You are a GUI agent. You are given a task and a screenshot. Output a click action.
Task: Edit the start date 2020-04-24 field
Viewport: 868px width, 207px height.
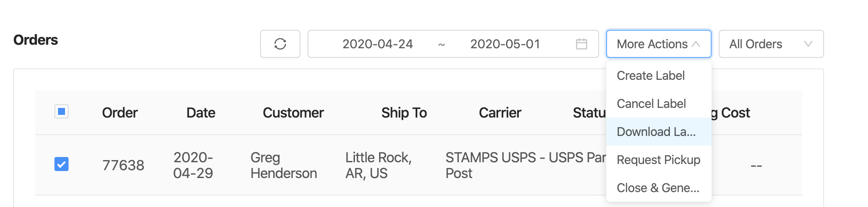tap(378, 44)
